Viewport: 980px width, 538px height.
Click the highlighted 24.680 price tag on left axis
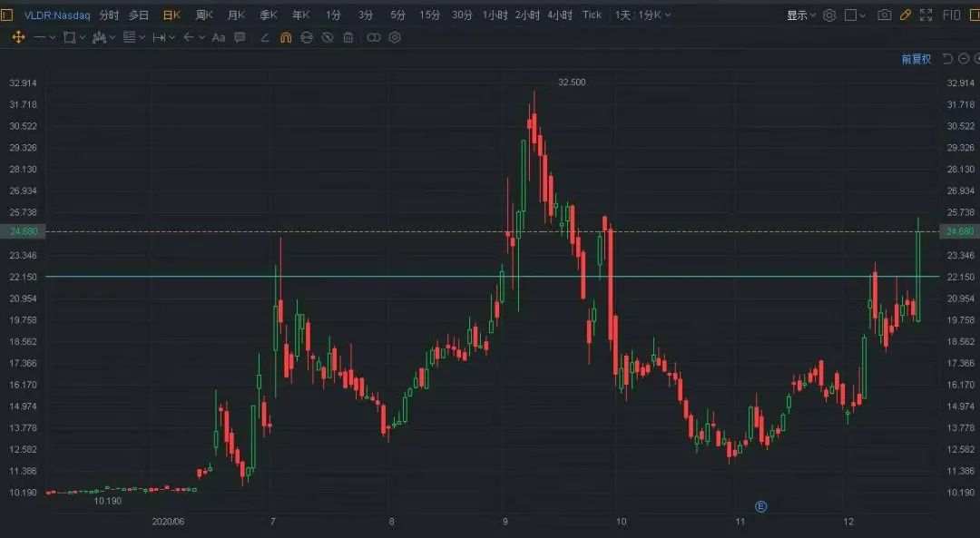[23, 231]
